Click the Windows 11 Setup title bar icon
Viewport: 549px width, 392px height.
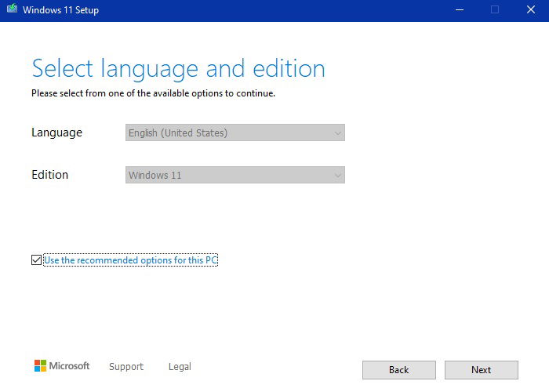[12, 9]
